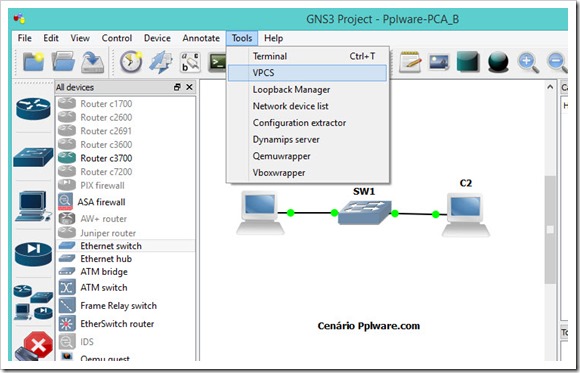Select the C2 computer on the canvas
The width and height of the screenshot is (580, 373).
pyautogui.click(x=466, y=215)
